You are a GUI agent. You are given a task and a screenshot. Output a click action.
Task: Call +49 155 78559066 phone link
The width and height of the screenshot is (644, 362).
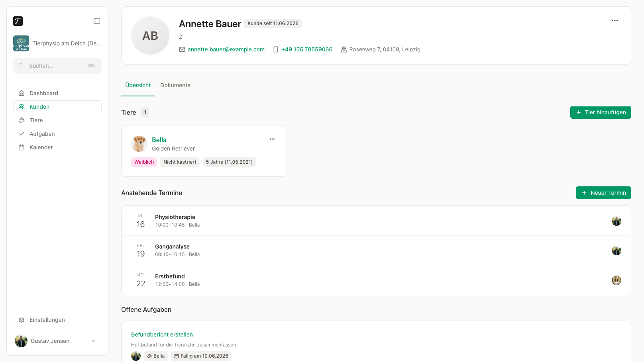(x=307, y=49)
